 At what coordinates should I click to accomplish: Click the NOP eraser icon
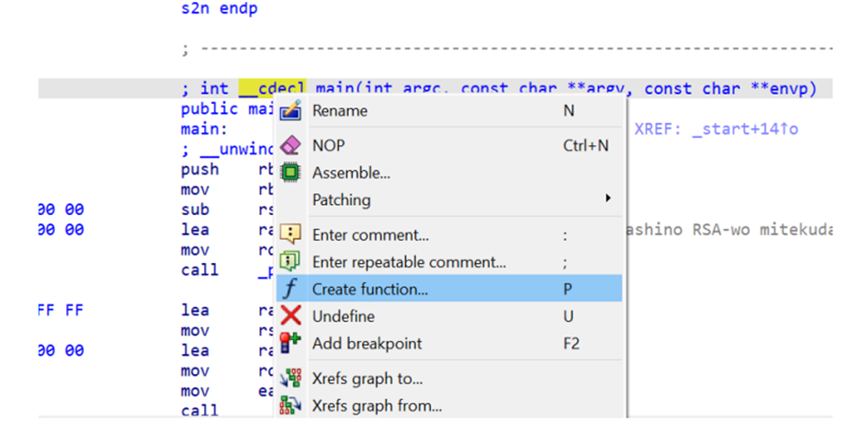click(x=290, y=145)
